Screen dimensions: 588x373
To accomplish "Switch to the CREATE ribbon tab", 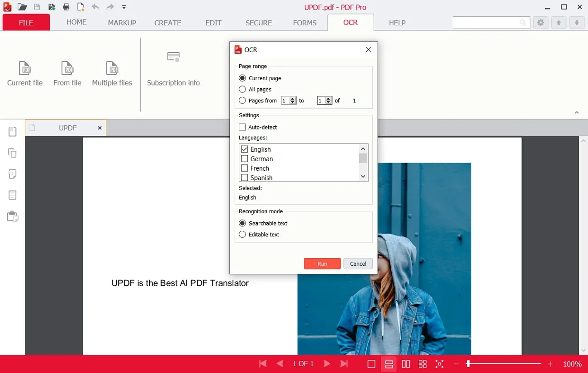I will pos(168,23).
